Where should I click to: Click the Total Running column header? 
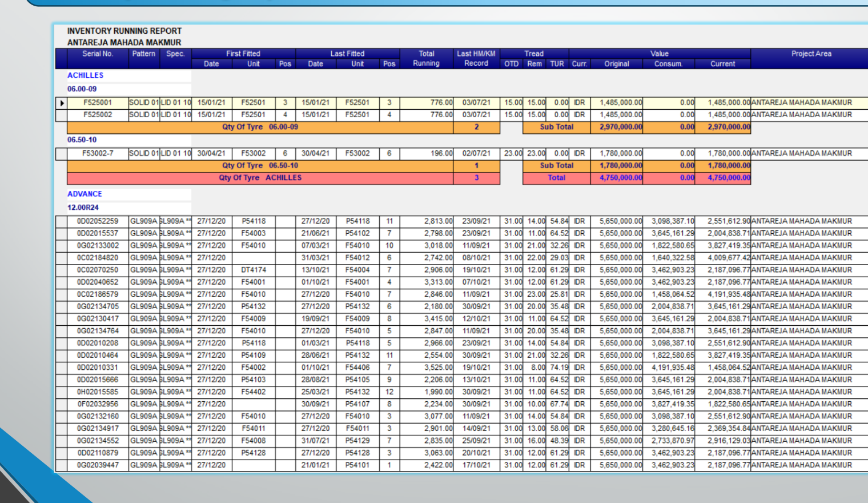point(427,58)
